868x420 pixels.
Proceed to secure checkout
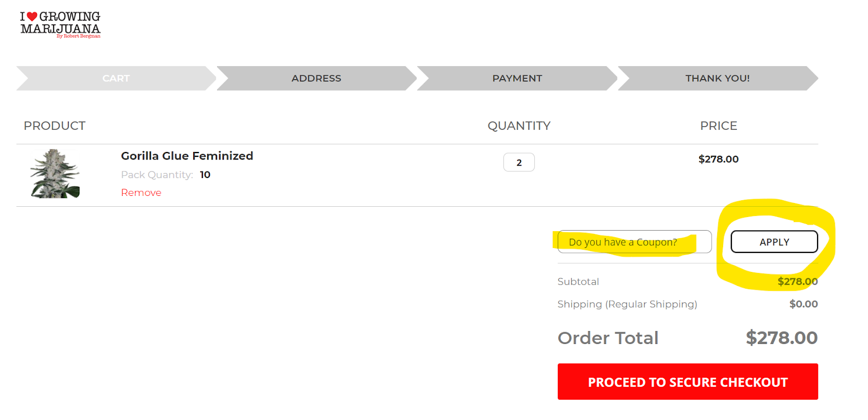(x=688, y=382)
